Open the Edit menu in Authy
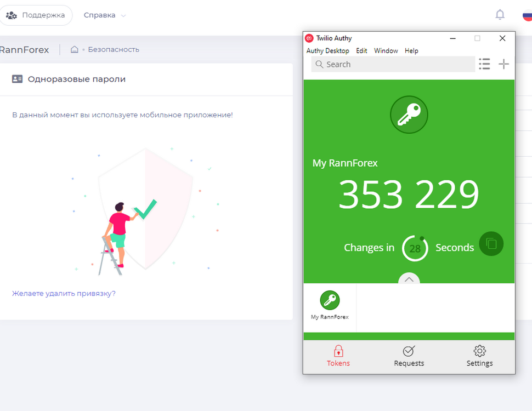 pos(361,51)
